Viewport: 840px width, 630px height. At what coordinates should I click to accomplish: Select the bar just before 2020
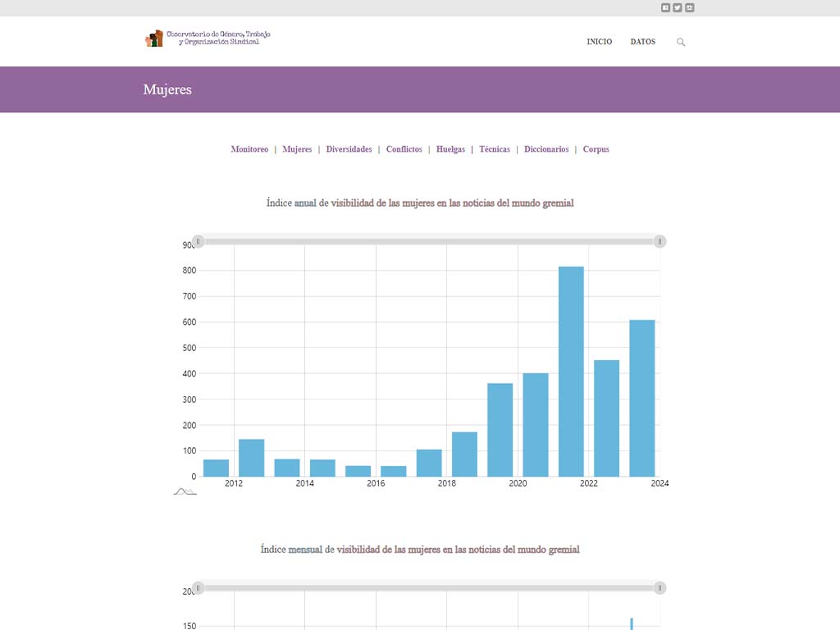pyautogui.click(x=500, y=430)
